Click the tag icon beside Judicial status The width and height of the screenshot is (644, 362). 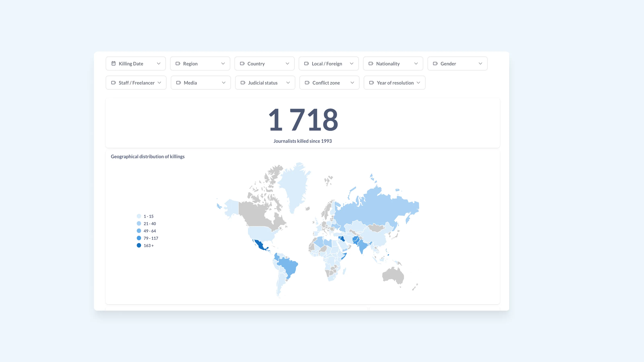243,83
